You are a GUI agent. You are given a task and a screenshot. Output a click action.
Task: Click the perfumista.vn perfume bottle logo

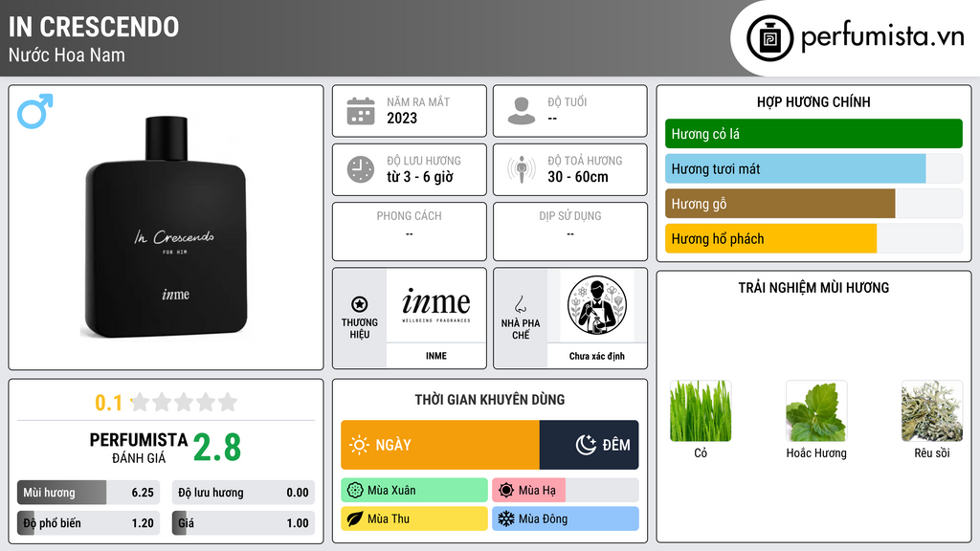point(770,38)
